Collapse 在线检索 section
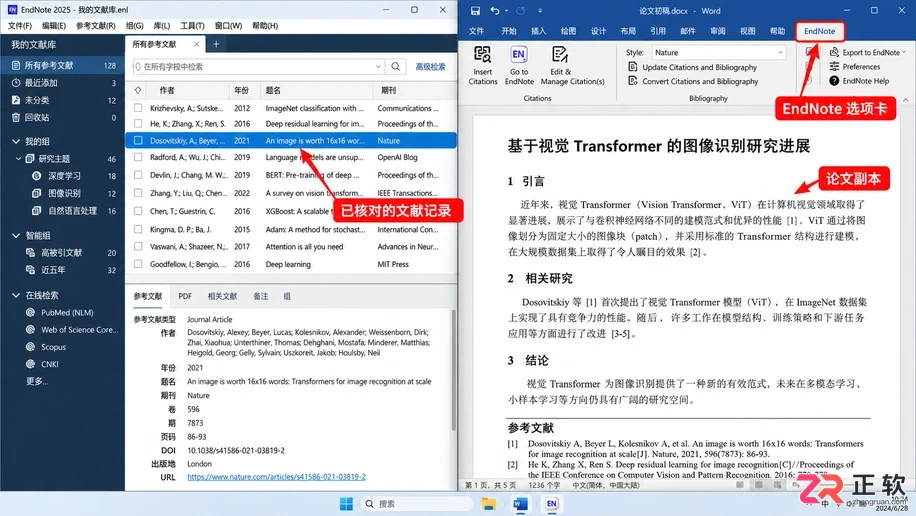Screen dimensions: 916x516 click(x=16, y=295)
